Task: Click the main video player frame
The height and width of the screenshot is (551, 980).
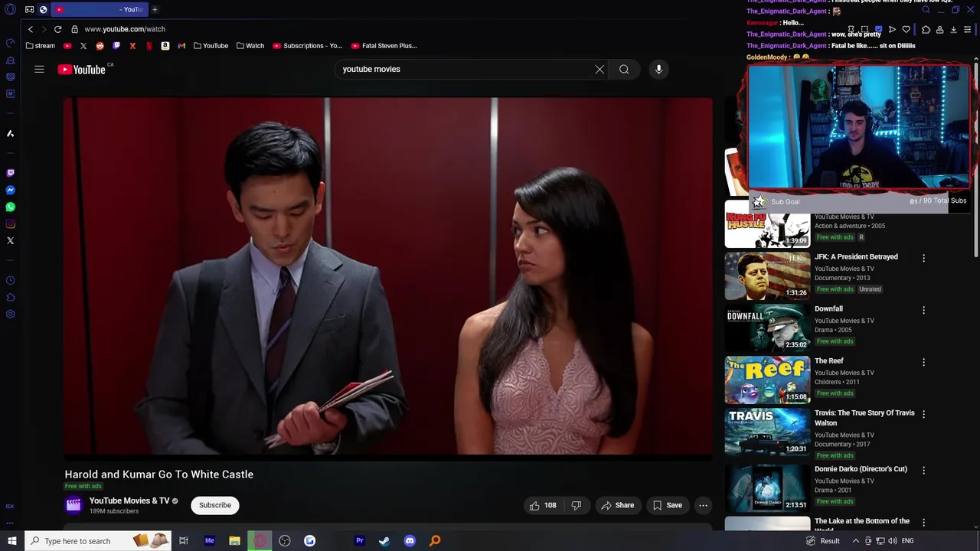Action: point(388,277)
